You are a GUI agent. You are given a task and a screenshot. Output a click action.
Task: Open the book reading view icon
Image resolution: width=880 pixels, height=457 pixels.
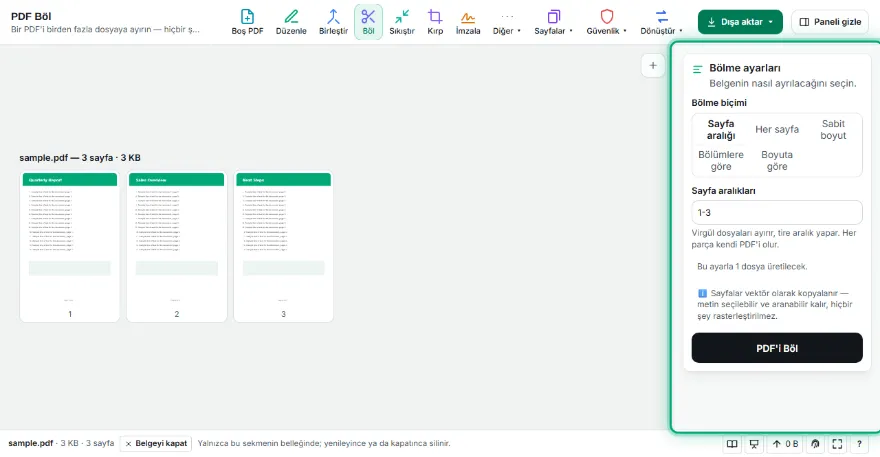(732, 444)
